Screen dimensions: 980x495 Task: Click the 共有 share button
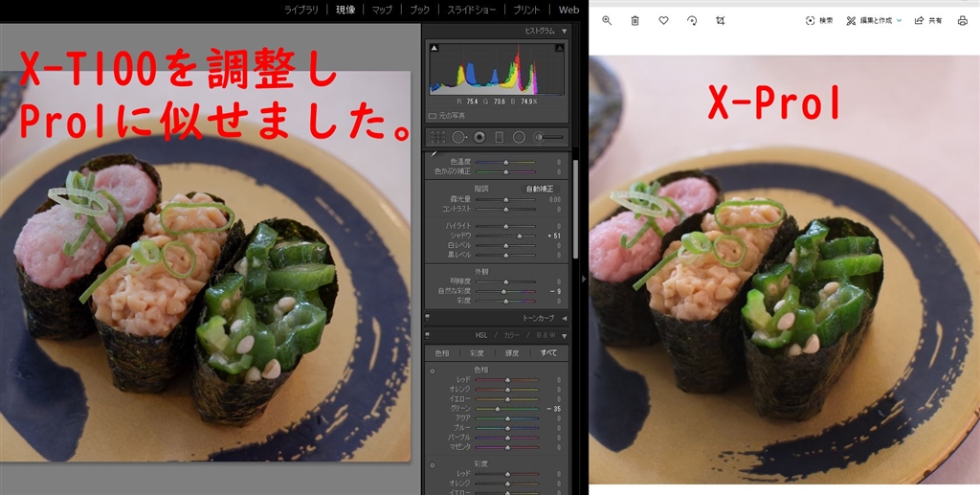click(x=928, y=21)
